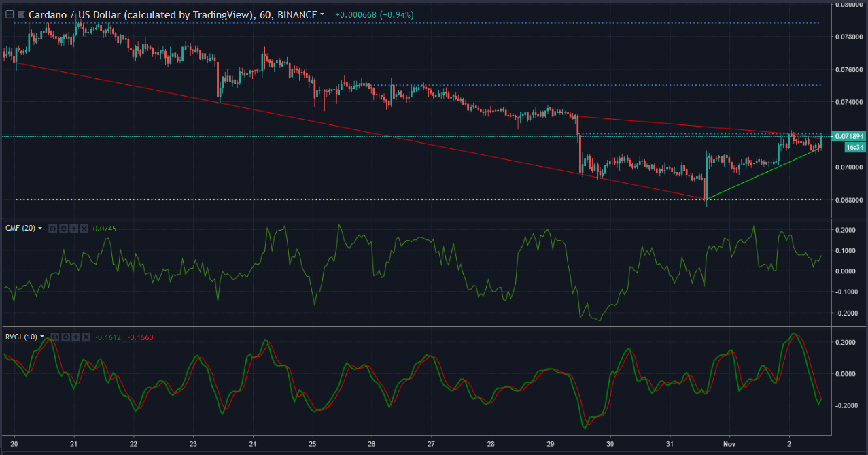
Task: Remove the CMF indicator with X icon
Action: tap(84, 229)
